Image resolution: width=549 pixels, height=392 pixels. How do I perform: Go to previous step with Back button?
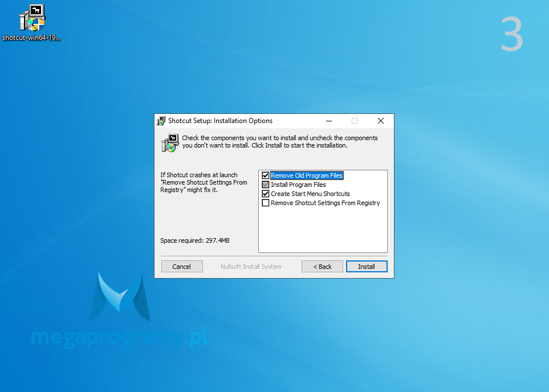tap(322, 266)
